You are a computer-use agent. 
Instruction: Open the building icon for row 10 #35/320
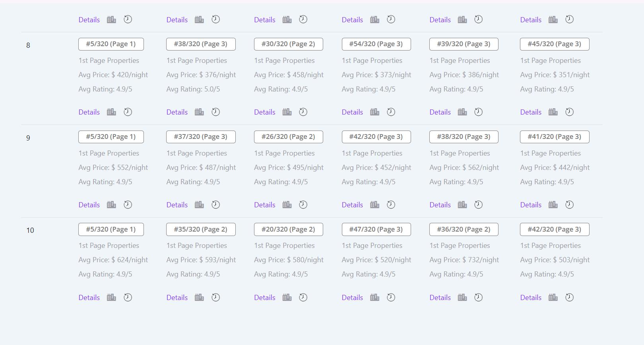pos(199,298)
